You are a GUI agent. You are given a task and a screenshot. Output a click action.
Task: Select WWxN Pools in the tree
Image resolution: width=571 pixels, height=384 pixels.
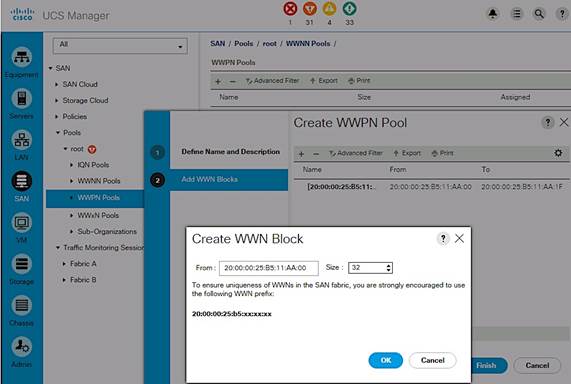[x=98, y=215]
